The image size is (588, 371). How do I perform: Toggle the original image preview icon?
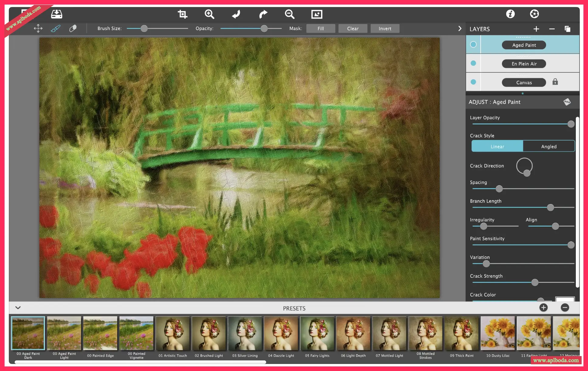(316, 14)
